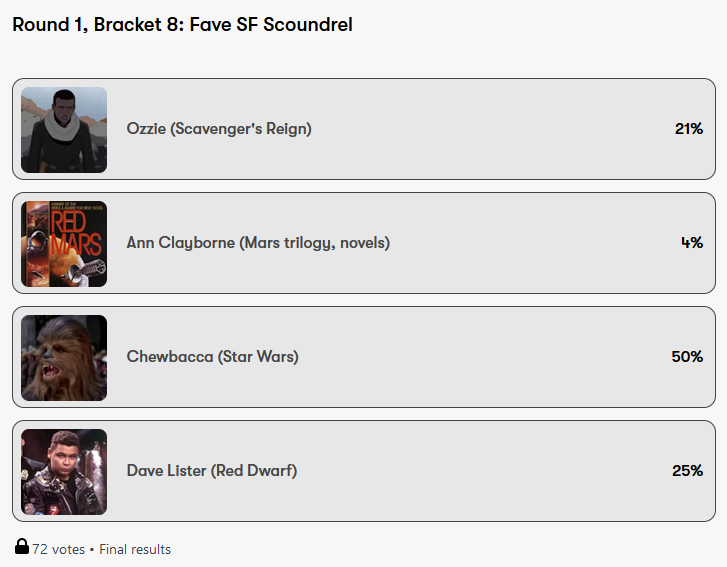
Task: Select the Dave Lister (Red Dwarf) label
Action: (x=212, y=471)
